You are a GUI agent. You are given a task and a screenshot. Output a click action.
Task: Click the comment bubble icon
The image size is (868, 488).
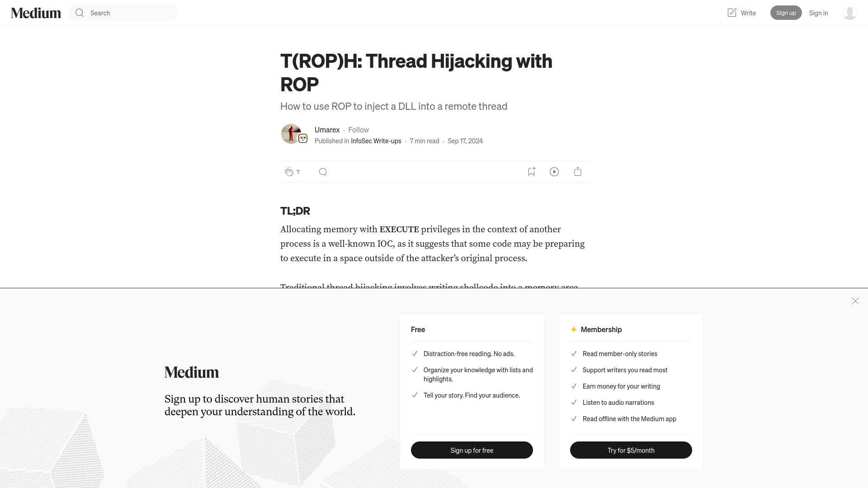(322, 172)
